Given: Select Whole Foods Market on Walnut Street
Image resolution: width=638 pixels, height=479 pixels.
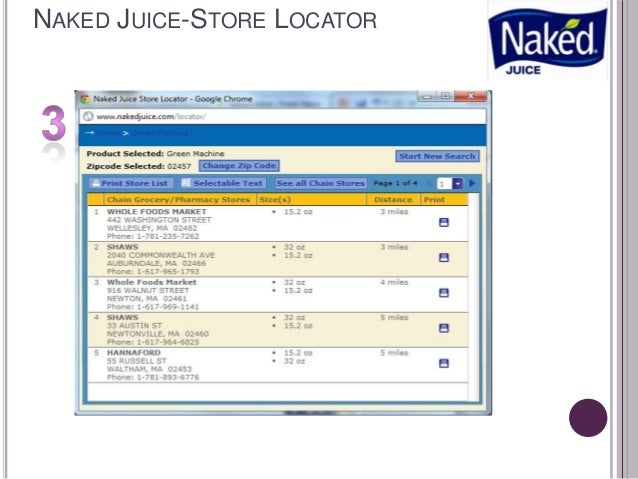Looking at the screenshot, I should click(151, 282).
